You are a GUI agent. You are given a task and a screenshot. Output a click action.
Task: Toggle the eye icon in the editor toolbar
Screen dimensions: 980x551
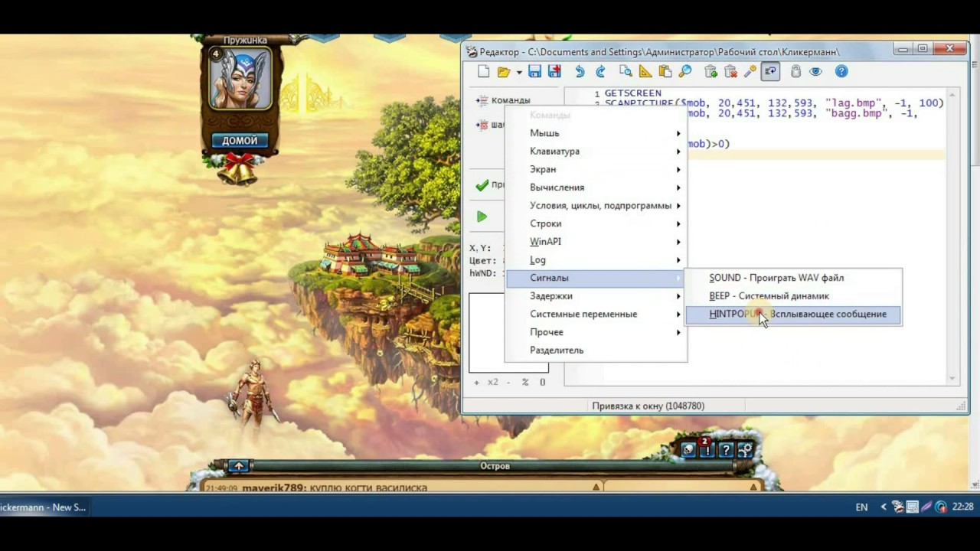point(815,72)
